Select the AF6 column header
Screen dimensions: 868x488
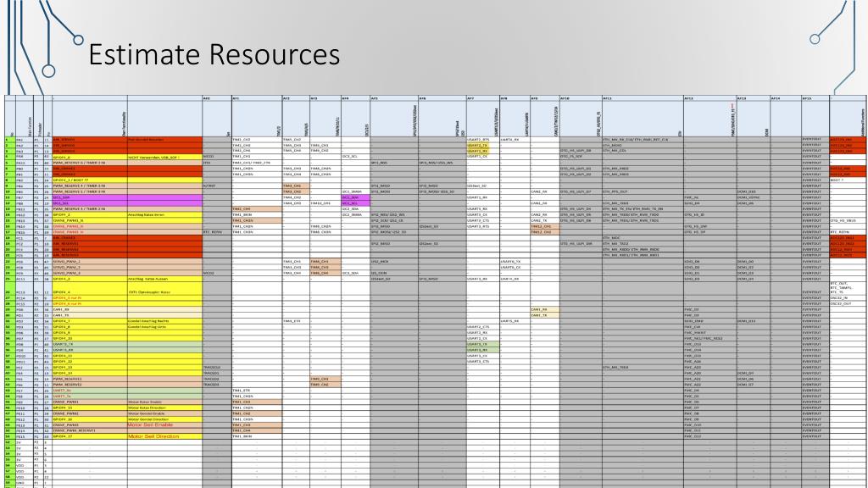coord(442,98)
